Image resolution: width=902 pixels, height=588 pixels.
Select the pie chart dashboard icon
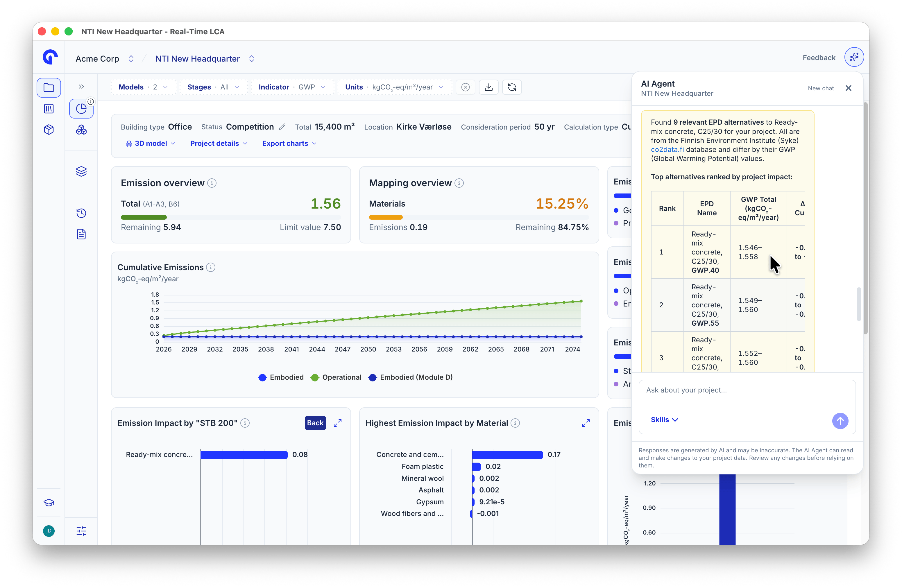81,109
